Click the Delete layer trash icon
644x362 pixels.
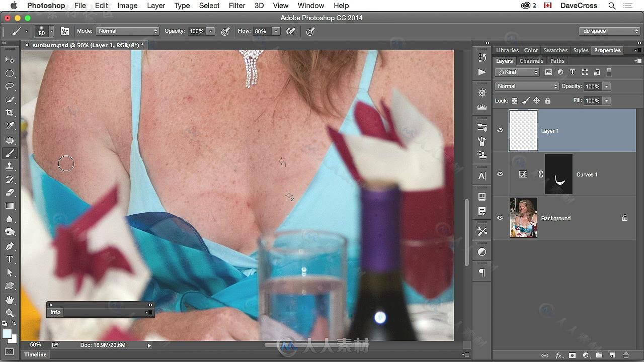click(x=626, y=355)
